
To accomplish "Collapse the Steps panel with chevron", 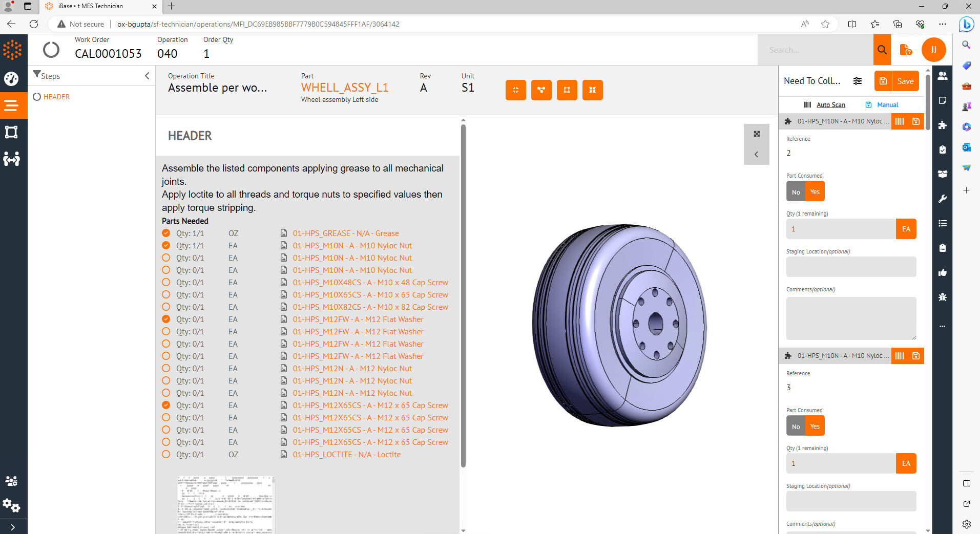I will coord(147,76).
